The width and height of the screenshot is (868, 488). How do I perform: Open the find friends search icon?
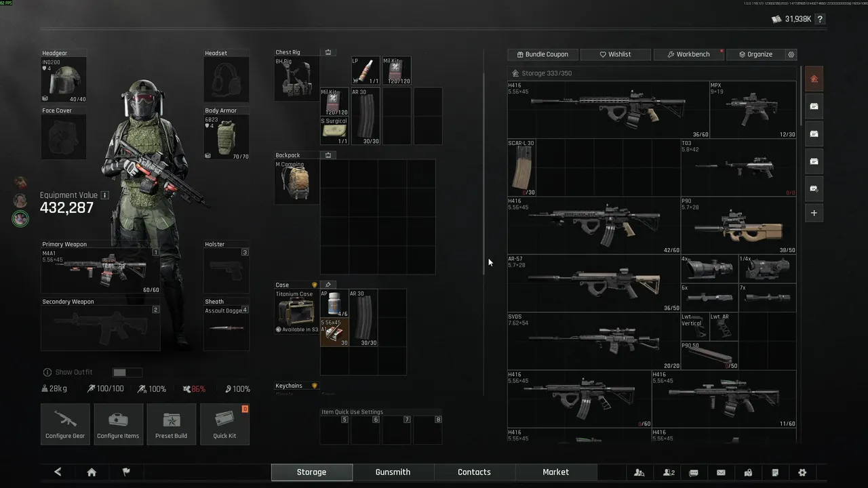639,472
